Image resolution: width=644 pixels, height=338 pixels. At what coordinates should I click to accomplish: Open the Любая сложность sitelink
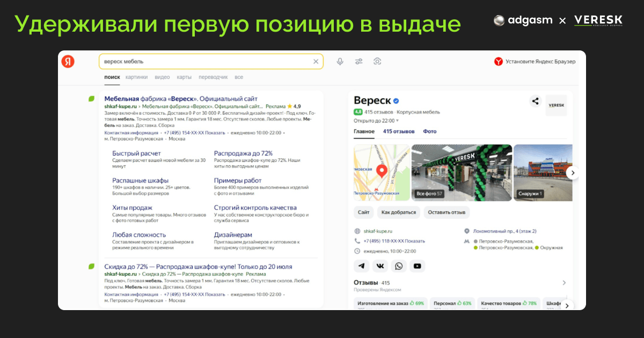click(x=139, y=235)
